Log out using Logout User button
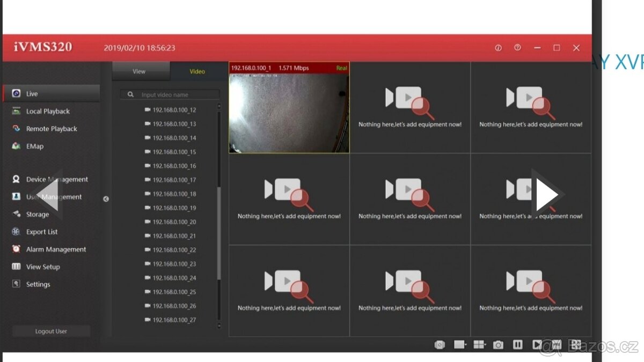 51,331
